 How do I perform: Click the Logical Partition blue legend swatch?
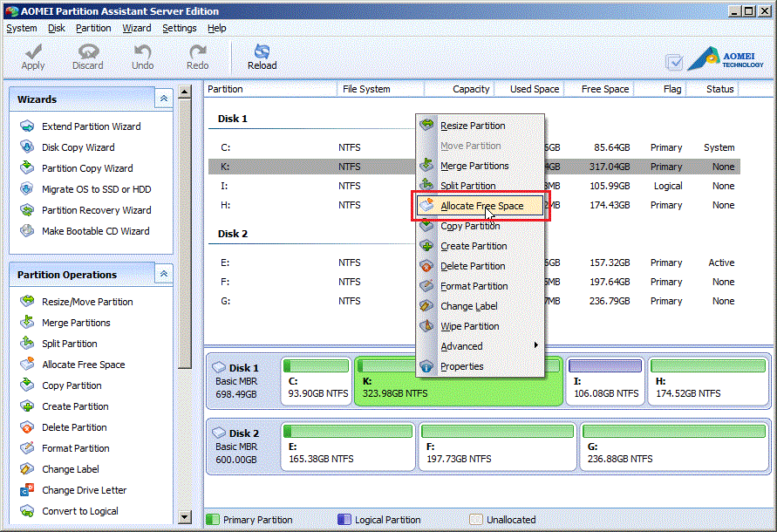coord(344,520)
